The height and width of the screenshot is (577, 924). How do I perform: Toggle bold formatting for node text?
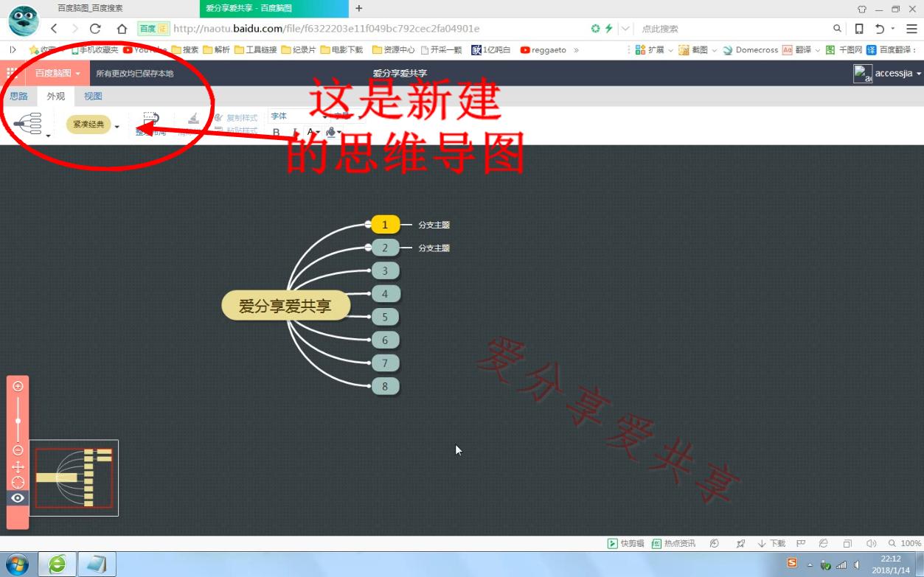(x=276, y=132)
